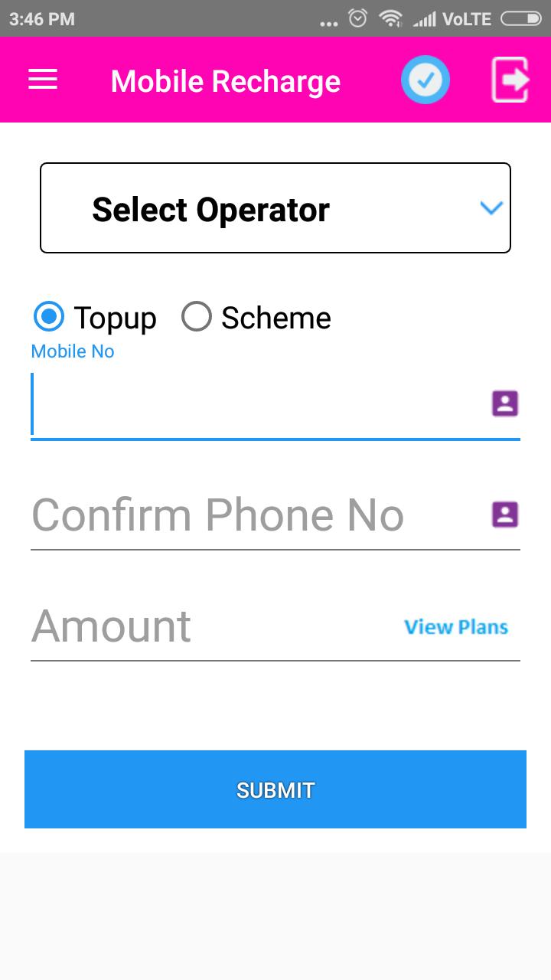Tap the alarm clock status icon
This screenshot has width=551, height=980.
357,18
